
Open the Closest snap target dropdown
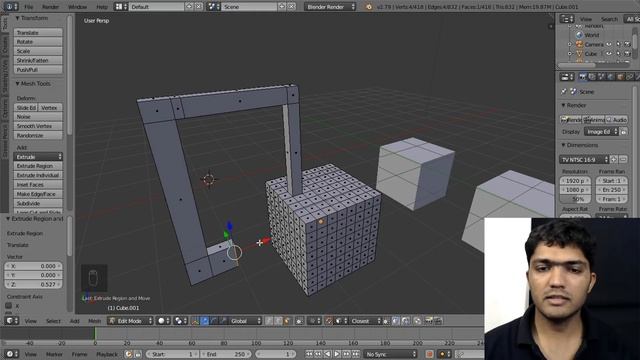click(x=366, y=321)
